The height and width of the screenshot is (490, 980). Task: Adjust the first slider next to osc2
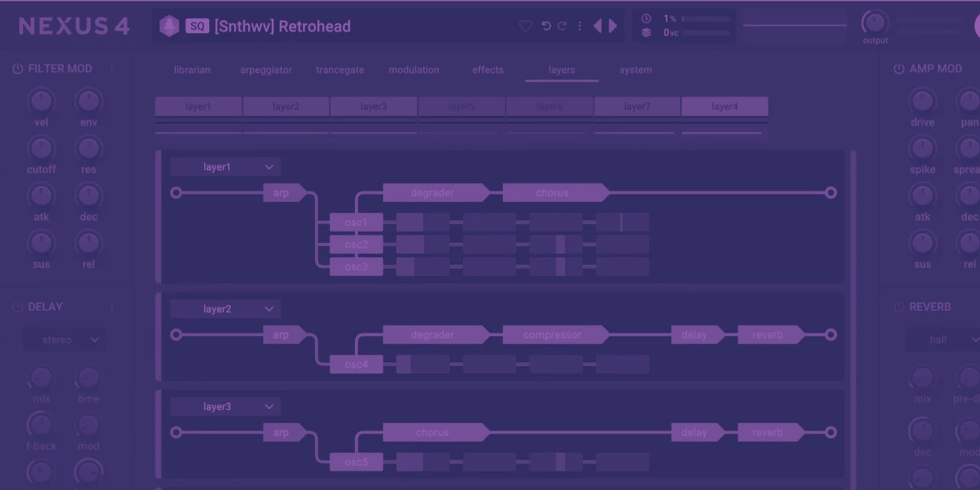click(x=423, y=245)
